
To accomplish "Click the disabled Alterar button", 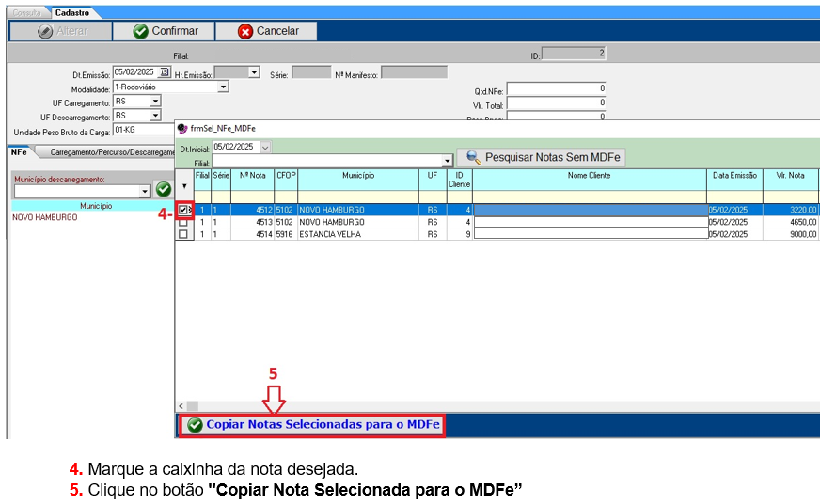I will pos(62,31).
